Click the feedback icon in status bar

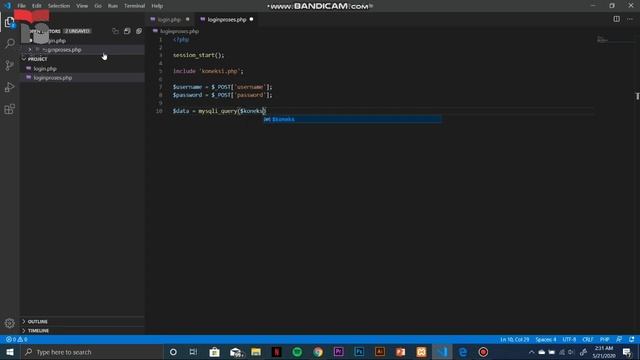pyautogui.click(x=619, y=339)
